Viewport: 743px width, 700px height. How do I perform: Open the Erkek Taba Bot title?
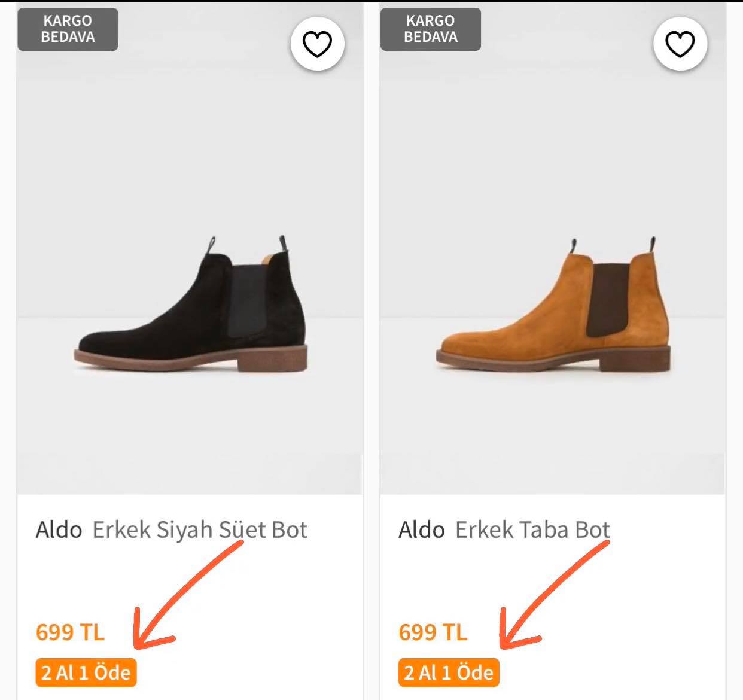click(533, 529)
